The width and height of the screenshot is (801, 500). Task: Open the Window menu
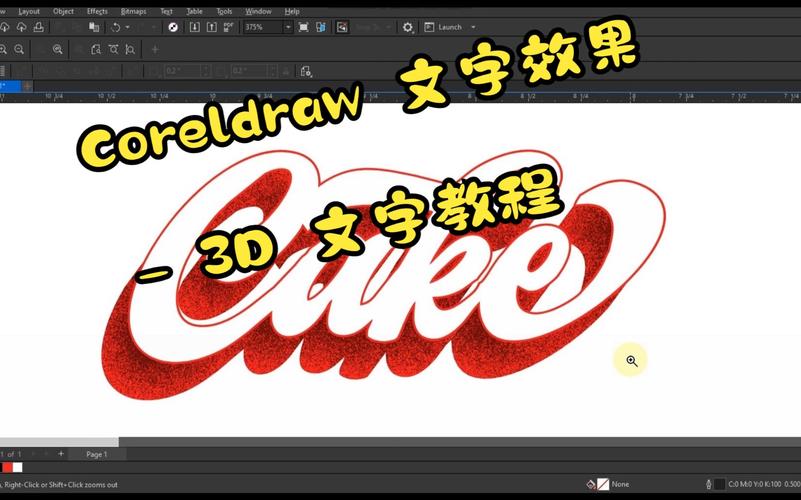(258, 11)
